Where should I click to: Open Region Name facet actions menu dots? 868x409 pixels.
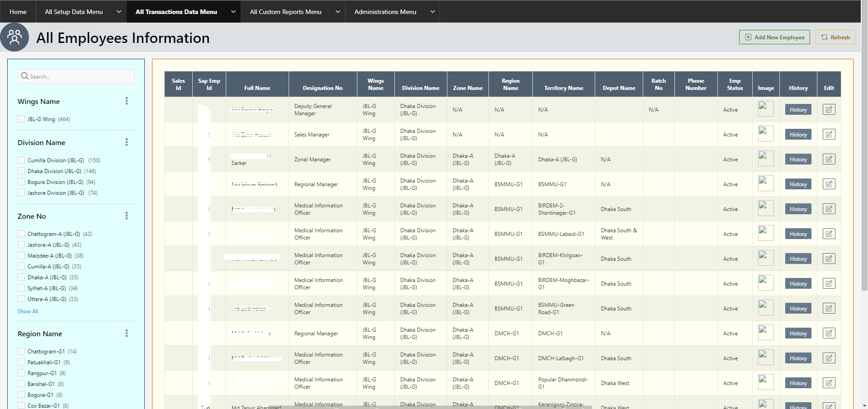[127, 334]
